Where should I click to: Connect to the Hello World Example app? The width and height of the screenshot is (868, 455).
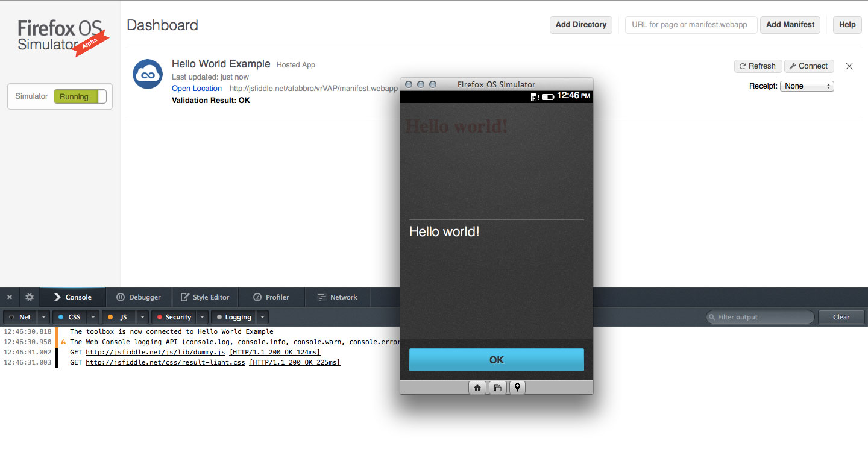(x=809, y=66)
